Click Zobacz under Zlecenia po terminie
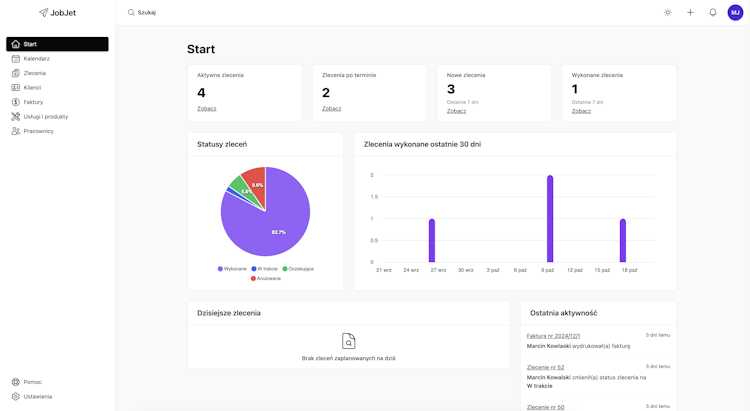The width and height of the screenshot is (750, 411). tap(331, 109)
